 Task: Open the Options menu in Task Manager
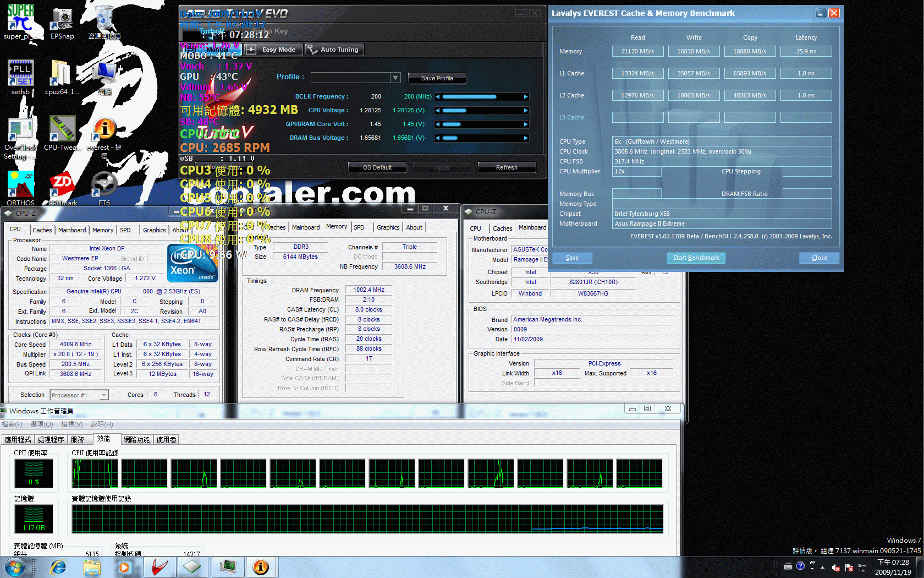point(42,424)
